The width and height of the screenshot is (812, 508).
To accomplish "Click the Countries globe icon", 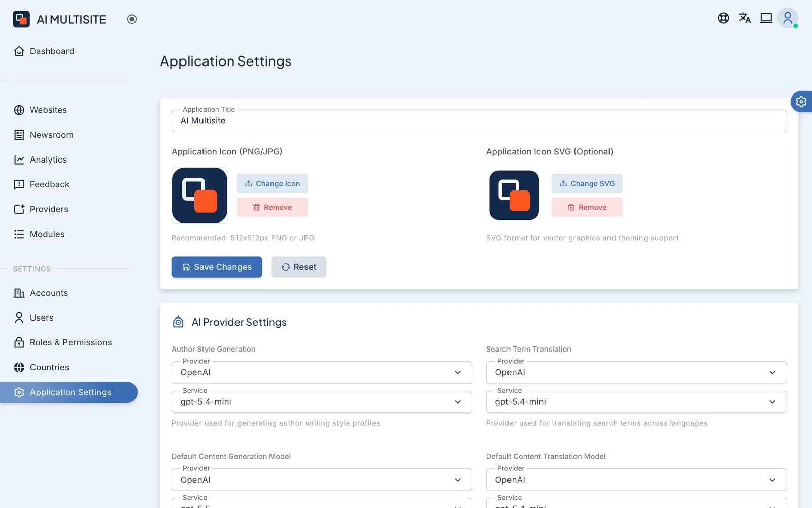I will [x=19, y=367].
